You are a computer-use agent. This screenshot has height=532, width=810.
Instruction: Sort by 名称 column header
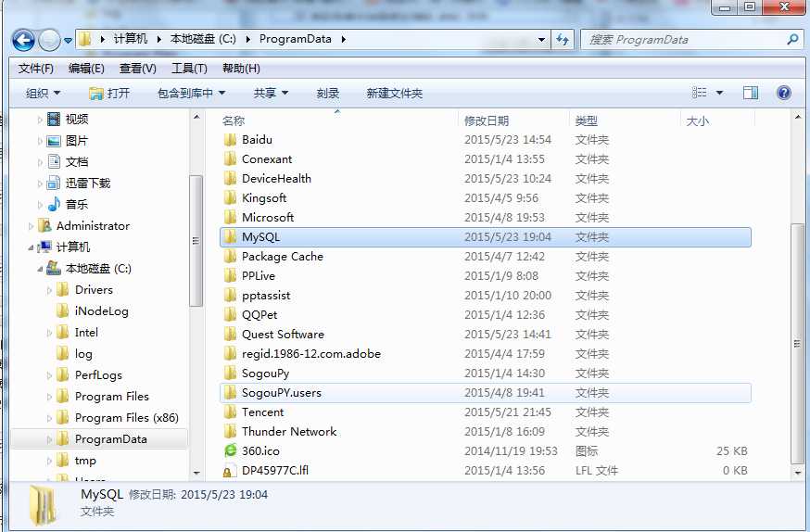coord(233,120)
